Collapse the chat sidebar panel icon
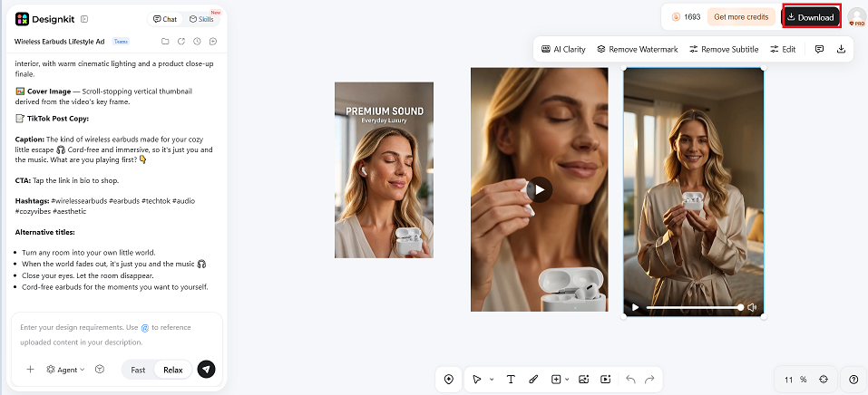Viewport: 868px width, 395px height. [x=84, y=19]
